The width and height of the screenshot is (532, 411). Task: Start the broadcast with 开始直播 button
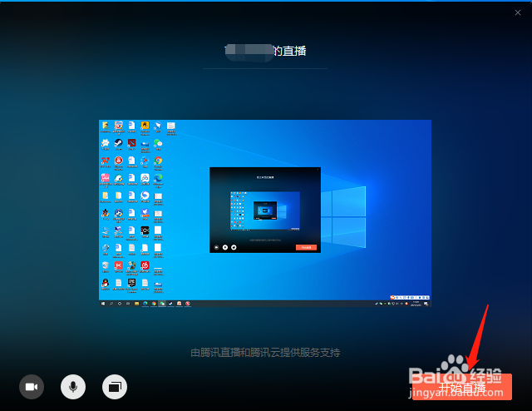[x=462, y=387]
